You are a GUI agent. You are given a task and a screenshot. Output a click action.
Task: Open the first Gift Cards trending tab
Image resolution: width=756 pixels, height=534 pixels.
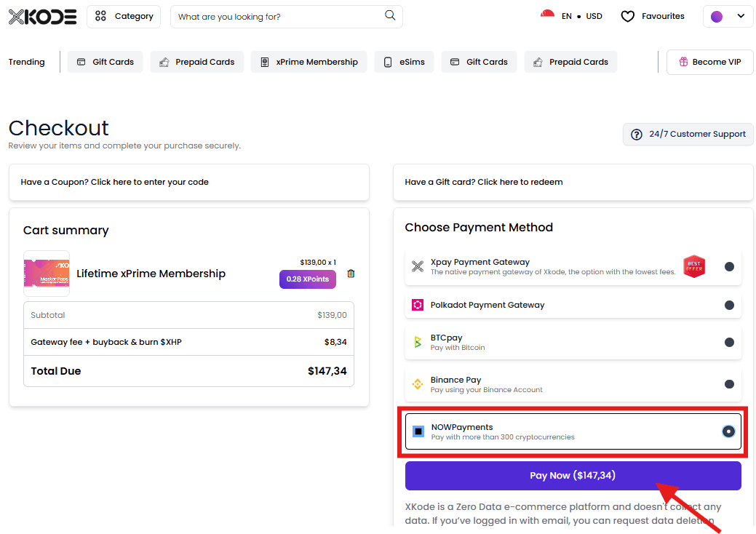pyautogui.click(x=105, y=62)
